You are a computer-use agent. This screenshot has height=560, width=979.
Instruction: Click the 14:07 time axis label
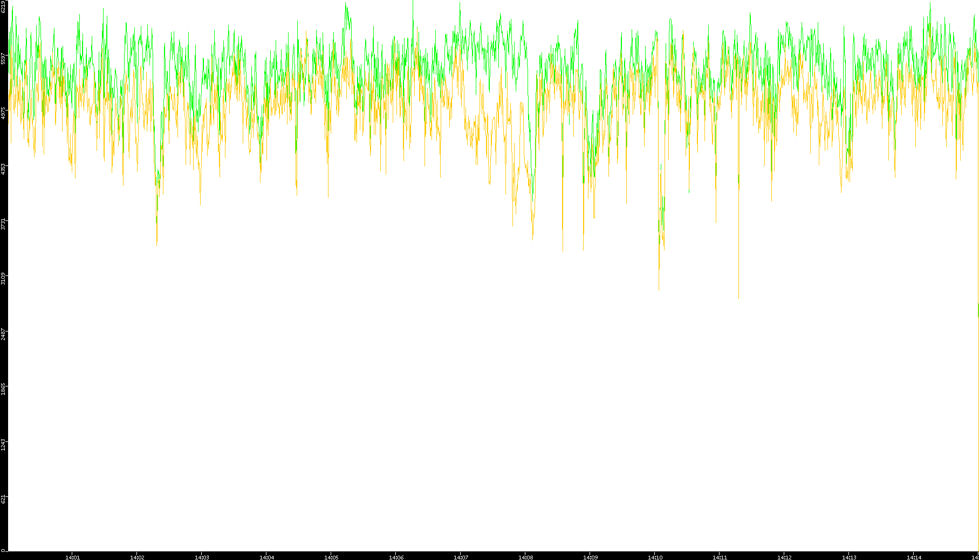click(x=461, y=557)
